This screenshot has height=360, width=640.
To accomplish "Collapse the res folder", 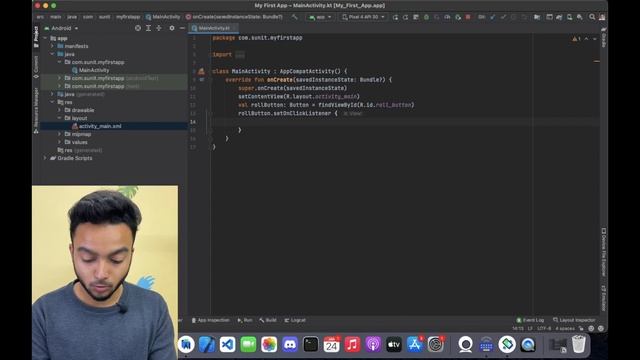I will (x=52, y=102).
